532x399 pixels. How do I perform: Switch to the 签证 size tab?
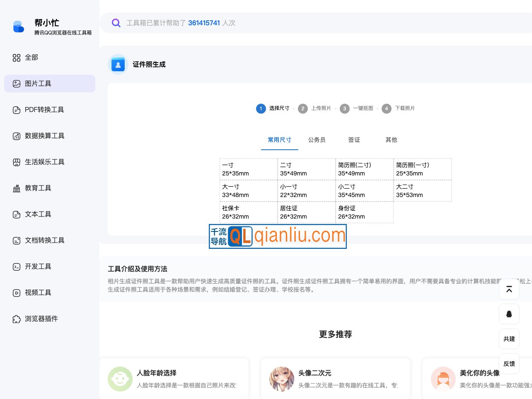354,140
